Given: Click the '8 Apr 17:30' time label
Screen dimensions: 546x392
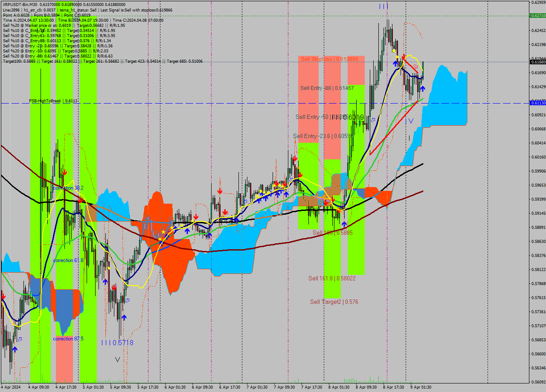Looking at the screenshot, I should pyautogui.click(x=393, y=387).
